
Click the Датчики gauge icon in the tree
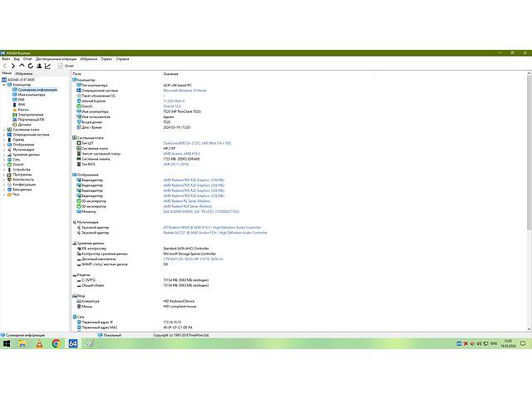[x=15, y=125]
